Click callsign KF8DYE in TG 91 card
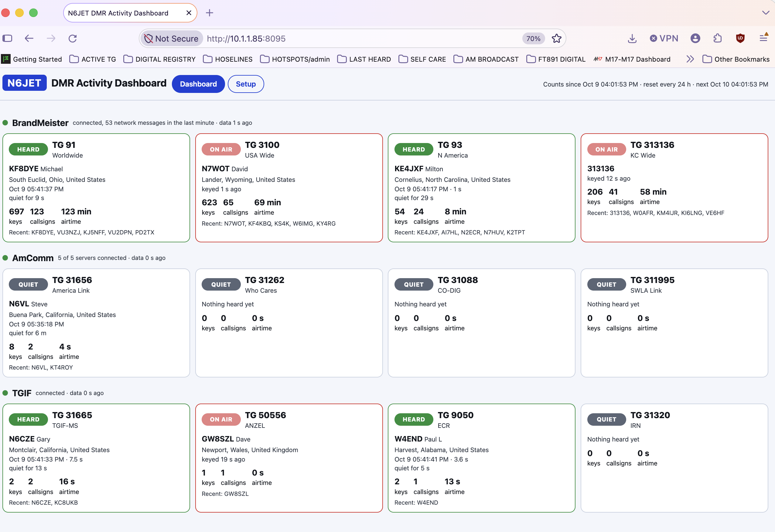775x532 pixels. pyautogui.click(x=24, y=169)
